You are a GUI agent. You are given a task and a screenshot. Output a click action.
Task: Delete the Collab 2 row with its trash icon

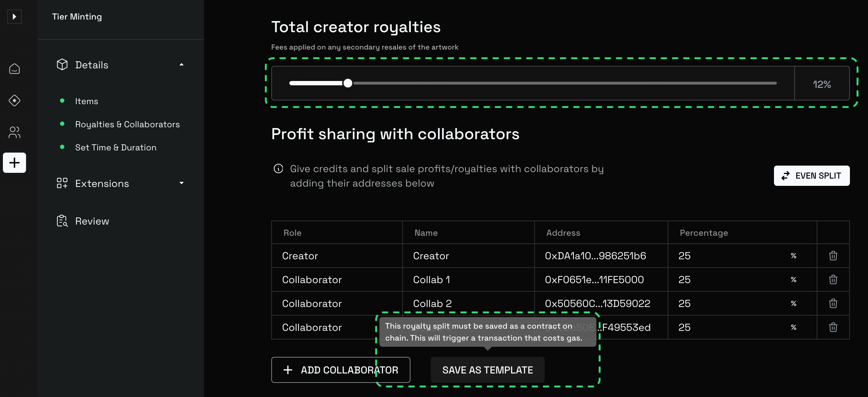[833, 303]
